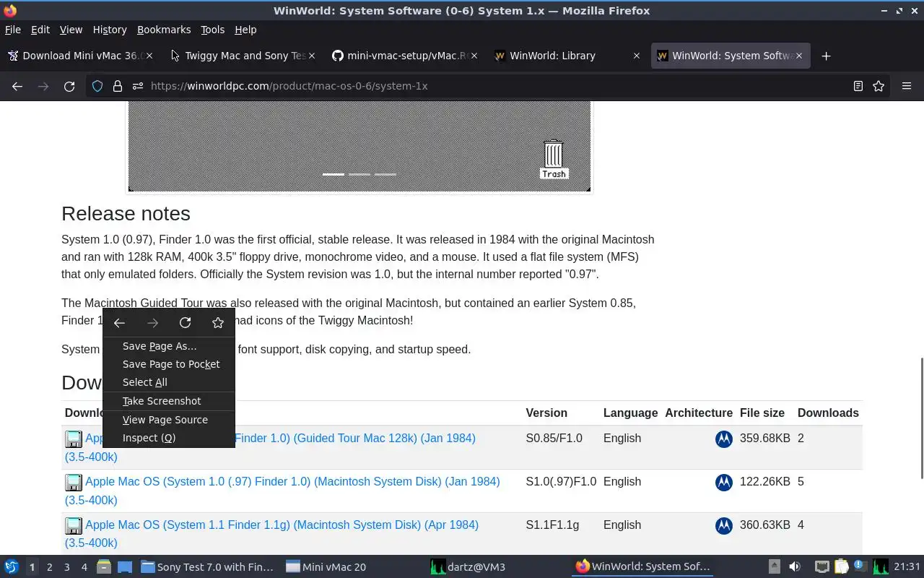Open the Bookmarks menu

point(164,30)
